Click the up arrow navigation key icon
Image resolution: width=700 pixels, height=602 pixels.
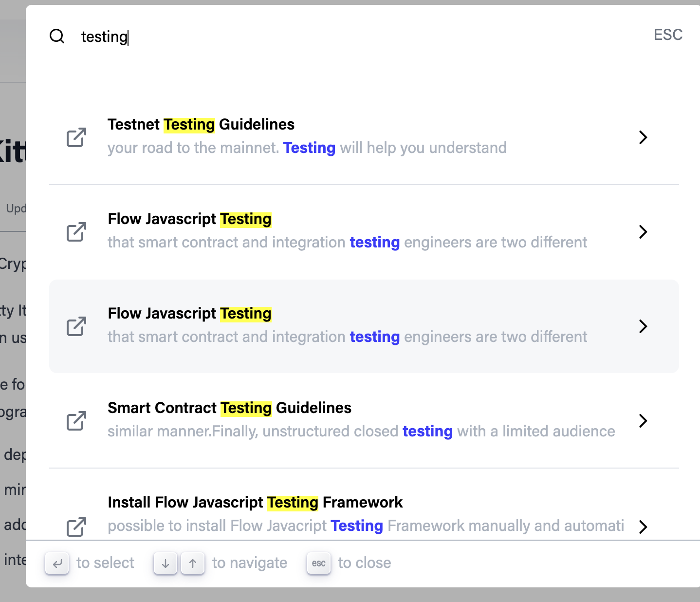pyautogui.click(x=193, y=563)
